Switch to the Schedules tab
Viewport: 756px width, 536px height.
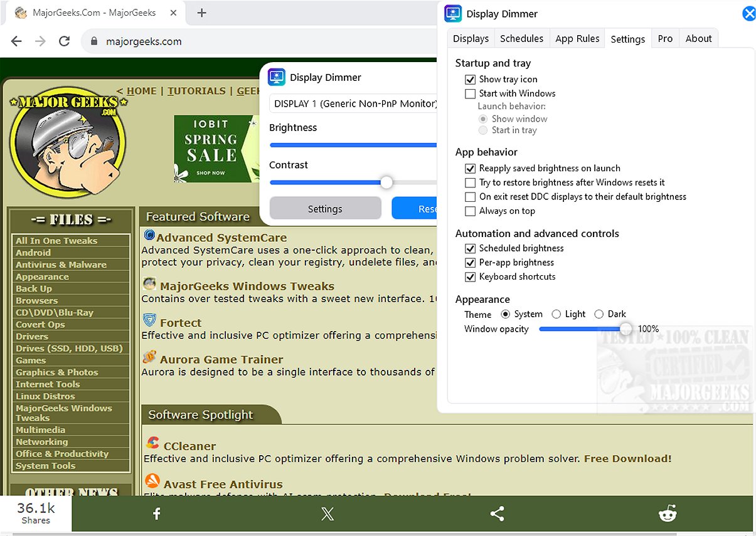[x=521, y=38]
